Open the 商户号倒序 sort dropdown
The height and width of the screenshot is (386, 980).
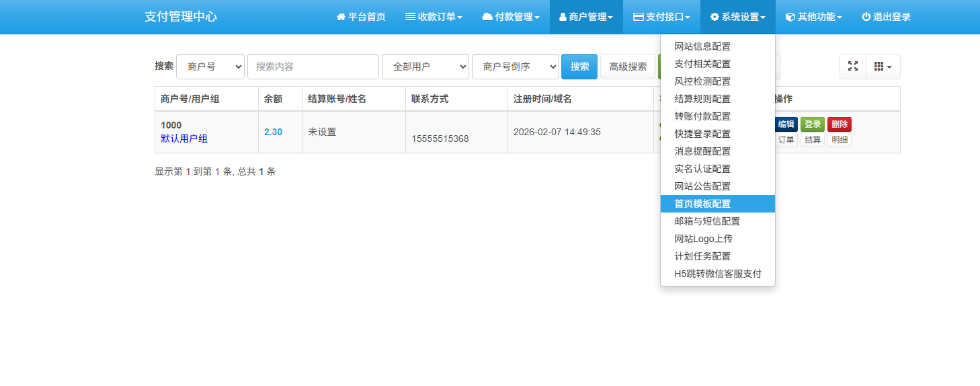point(515,67)
